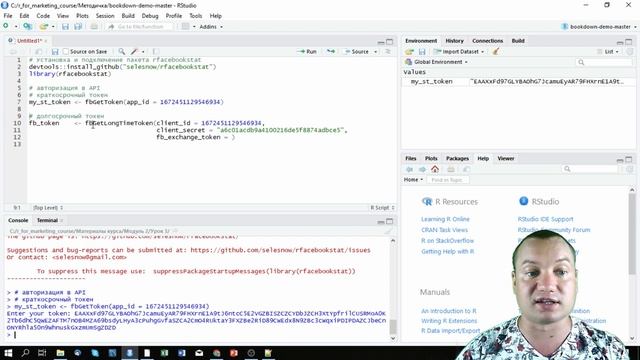Click the Find in Topic field
640x360 pixels.
[x=448, y=180]
